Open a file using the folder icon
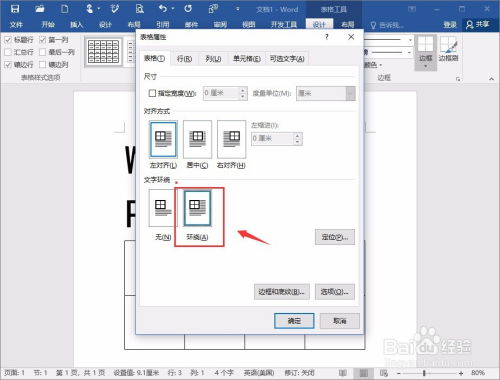 (x=40, y=9)
